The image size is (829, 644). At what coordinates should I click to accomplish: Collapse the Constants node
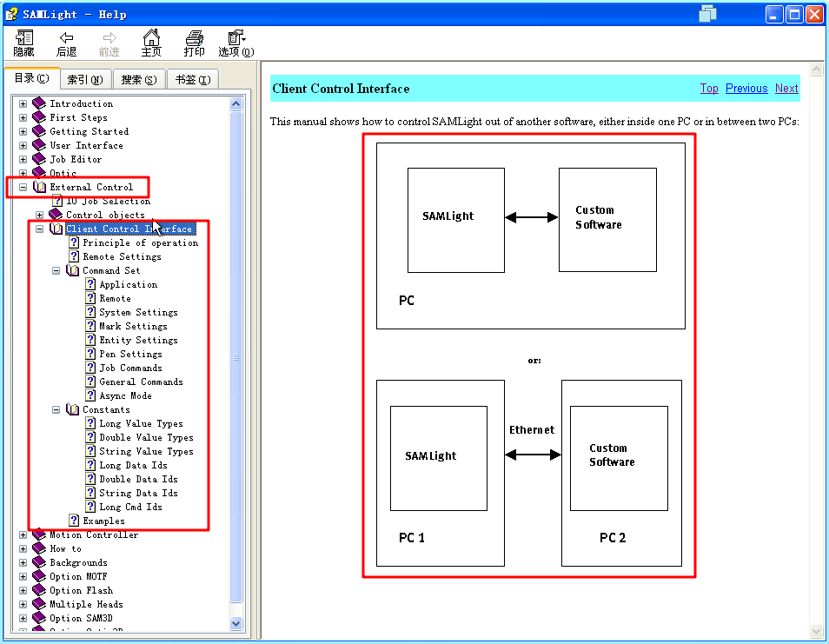tap(56, 409)
